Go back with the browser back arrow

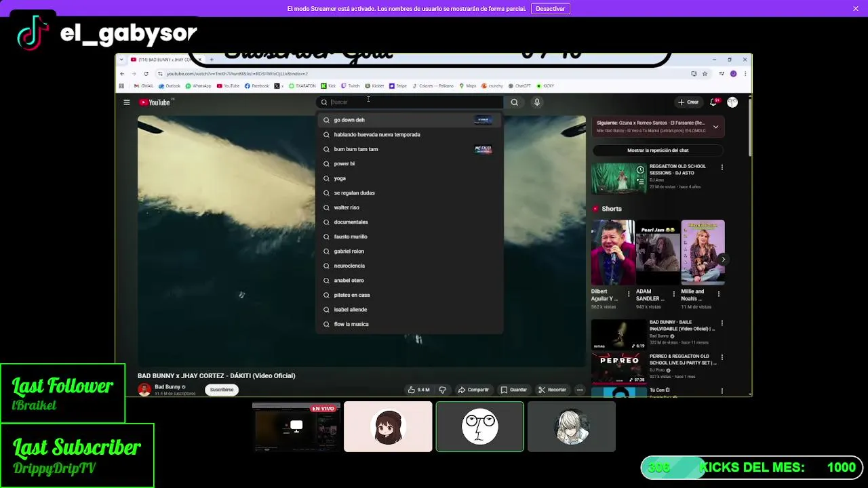click(122, 74)
